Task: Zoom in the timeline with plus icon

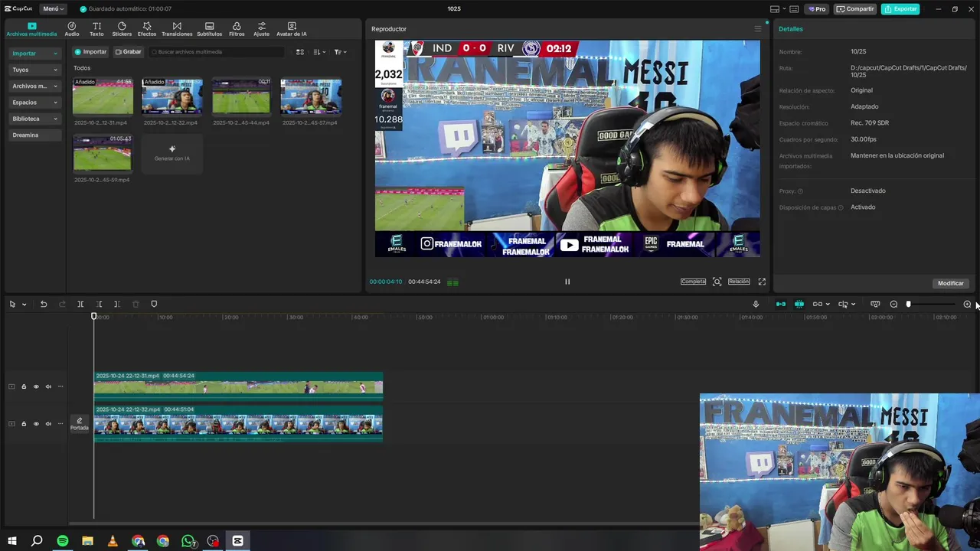Action: [x=967, y=304]
